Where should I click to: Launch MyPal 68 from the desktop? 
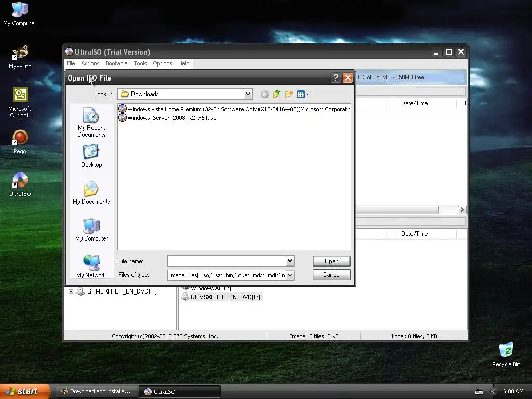(x=20, y=57)
